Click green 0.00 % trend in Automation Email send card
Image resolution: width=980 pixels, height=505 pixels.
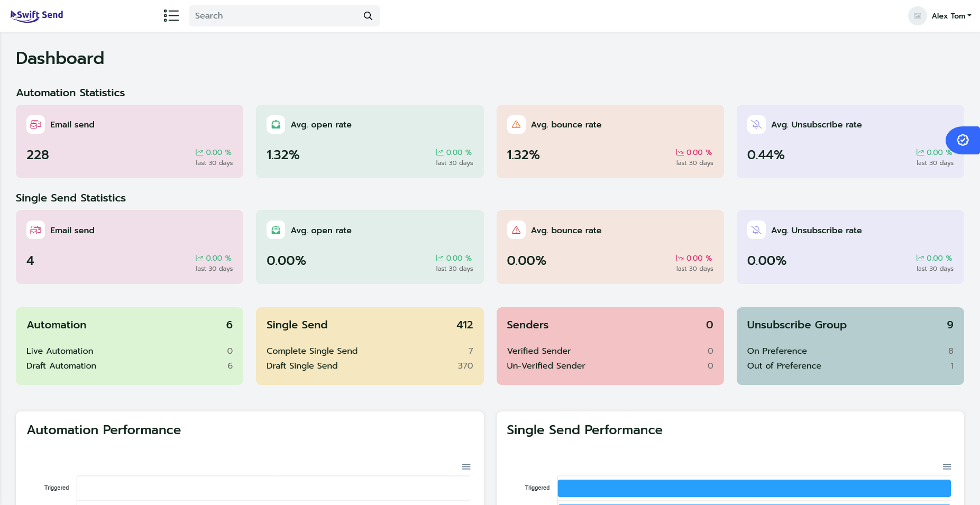[x=214, y=152]
